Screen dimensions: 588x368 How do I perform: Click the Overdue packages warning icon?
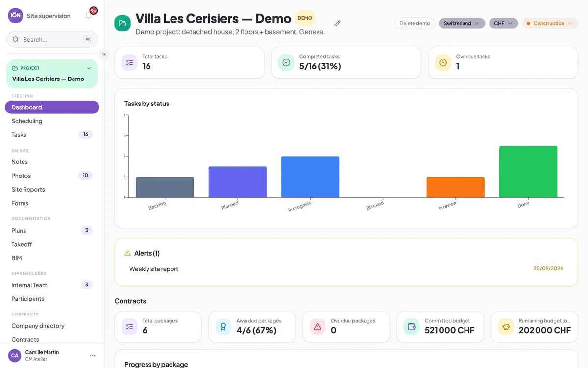pos(318,327)
